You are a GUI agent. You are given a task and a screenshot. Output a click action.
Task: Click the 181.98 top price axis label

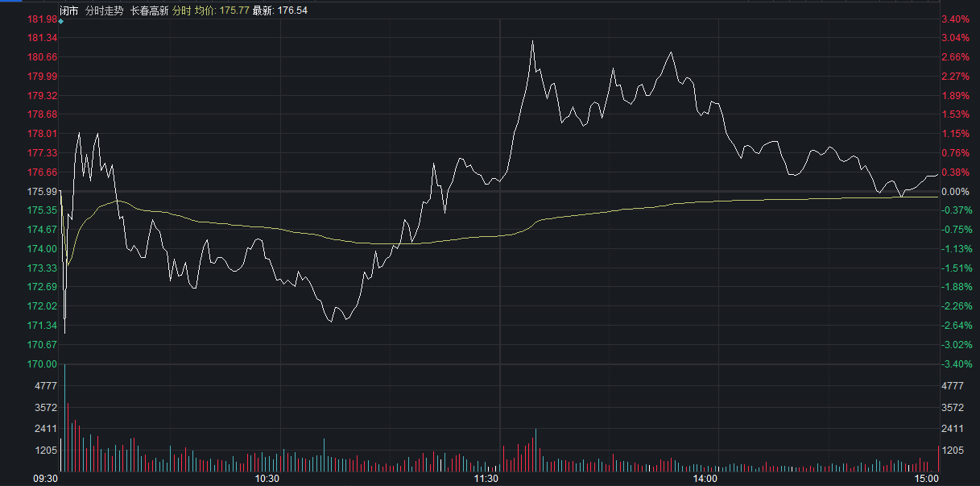pos(42,19)
